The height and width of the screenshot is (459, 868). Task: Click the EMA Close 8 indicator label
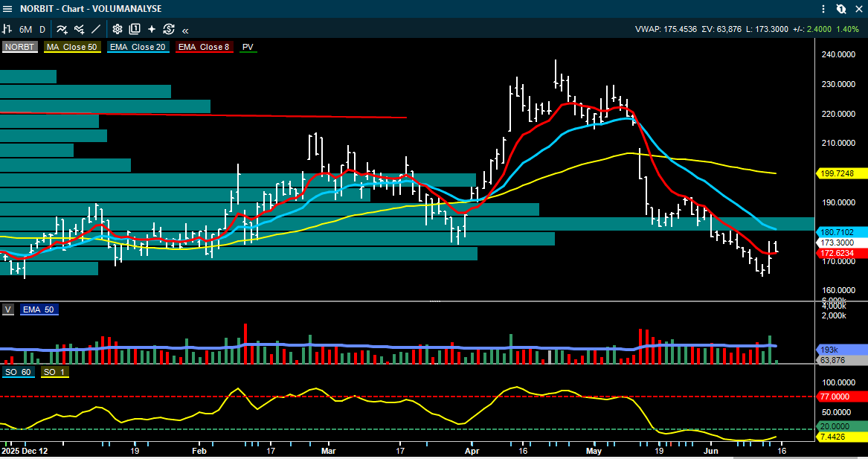pos(204,47)
